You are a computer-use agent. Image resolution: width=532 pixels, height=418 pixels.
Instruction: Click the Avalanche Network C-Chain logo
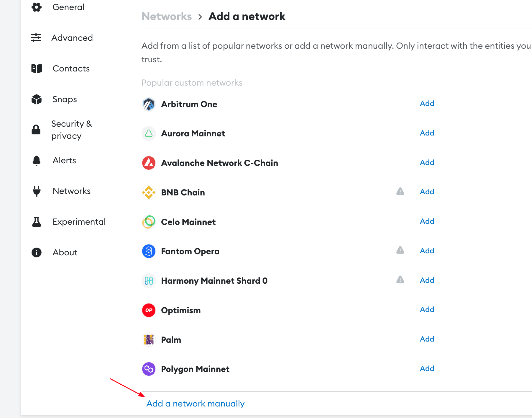coord(149,163)
